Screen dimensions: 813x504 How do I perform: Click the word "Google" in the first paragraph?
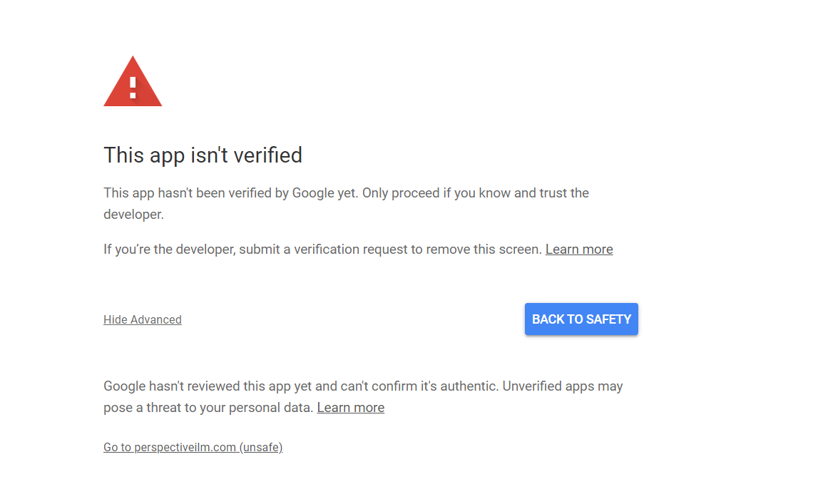pos(313,193)
